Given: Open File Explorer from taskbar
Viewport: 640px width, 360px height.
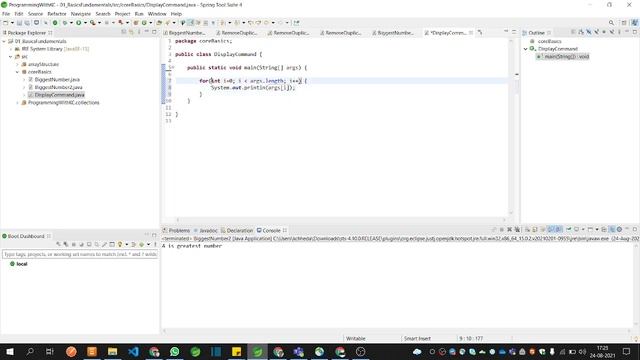Looking at the screenshot, I should click(113, 351).
